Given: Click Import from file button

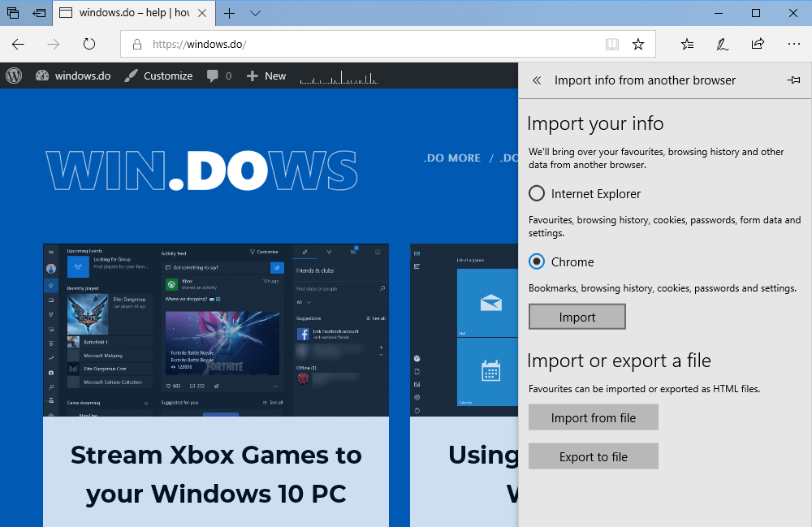Looking at the screenshot, I should (594, 417).
